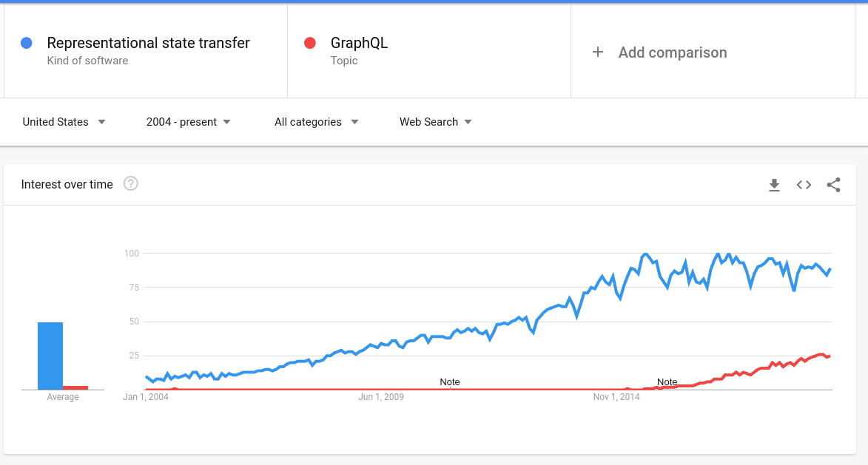Download the Interest over time data

(774, 185)
